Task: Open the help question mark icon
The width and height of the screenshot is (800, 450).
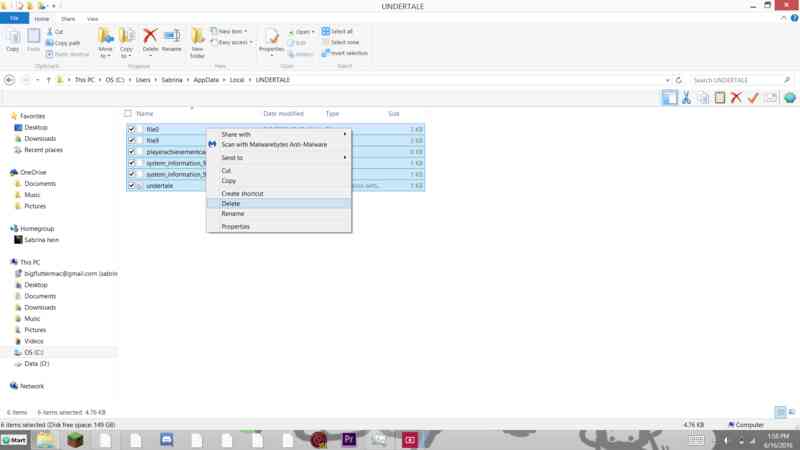Action: pos(794,18)
